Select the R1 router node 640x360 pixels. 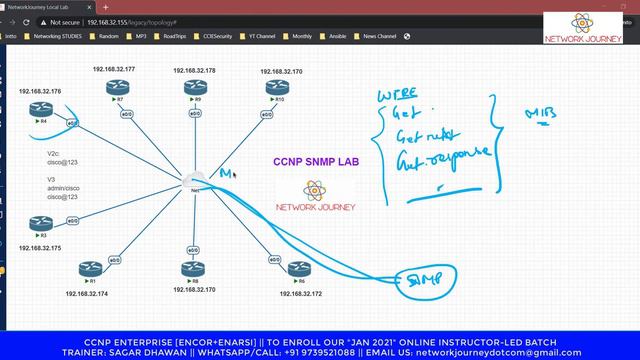coord(91,269)
